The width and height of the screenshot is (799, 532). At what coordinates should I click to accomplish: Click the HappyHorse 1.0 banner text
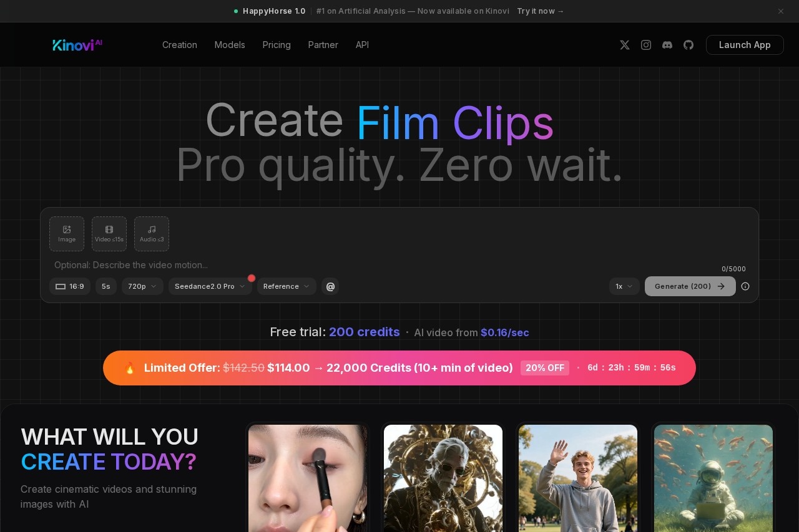pyautogui.click(x=274, y=11)
